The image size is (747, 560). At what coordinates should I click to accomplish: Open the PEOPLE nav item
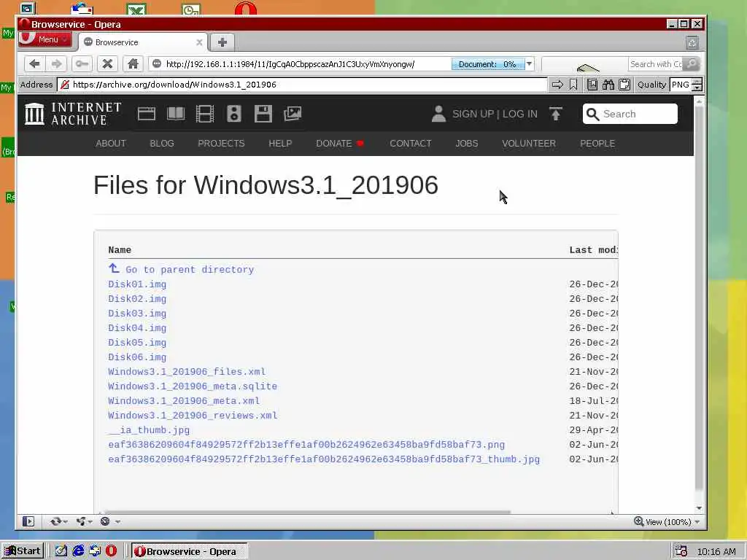tap(597, 144)
